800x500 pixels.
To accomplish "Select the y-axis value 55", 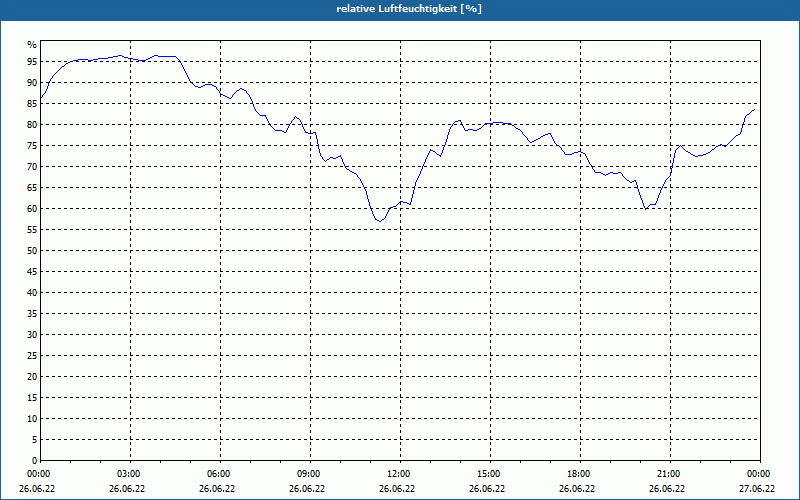I will tap(32, 230).
